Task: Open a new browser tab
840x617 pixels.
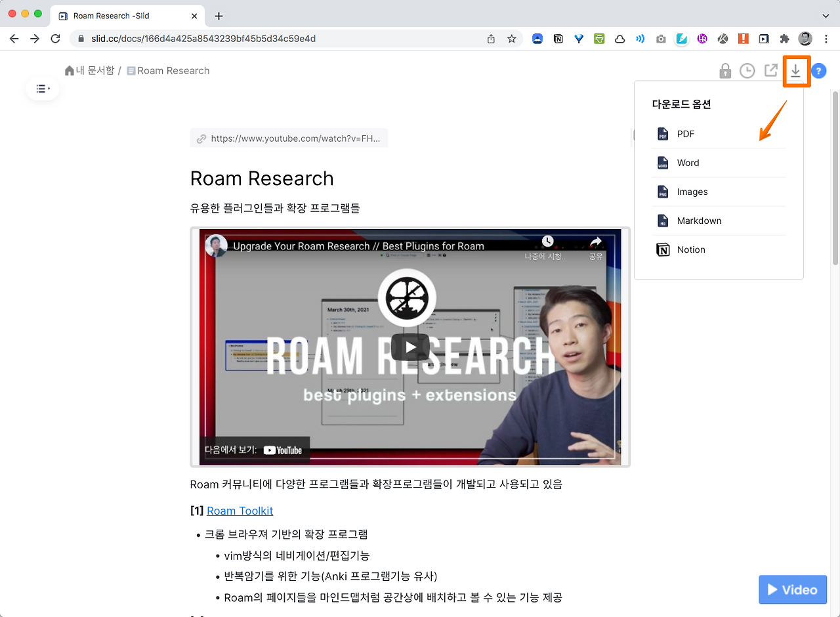Action: [x=219, y=16]
